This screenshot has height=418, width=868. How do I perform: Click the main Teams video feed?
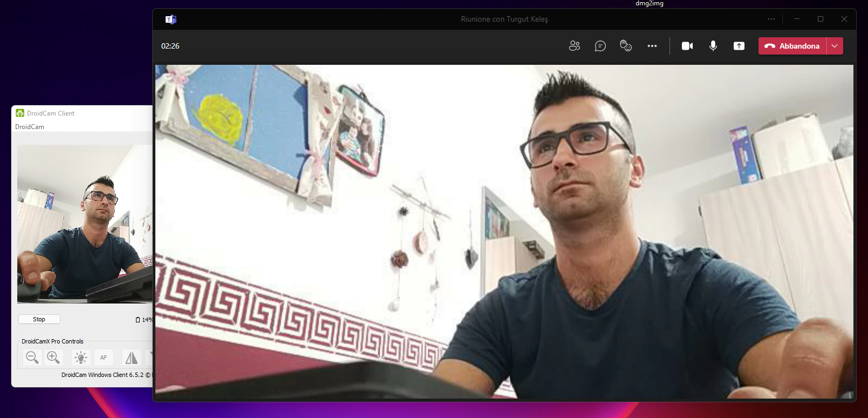click(504, 231)
